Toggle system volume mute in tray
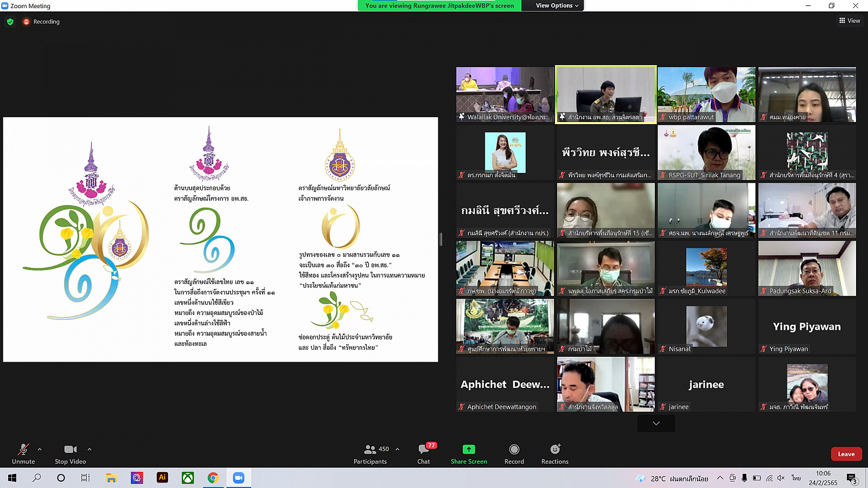 pyautogui.click(x=781, y=478)
